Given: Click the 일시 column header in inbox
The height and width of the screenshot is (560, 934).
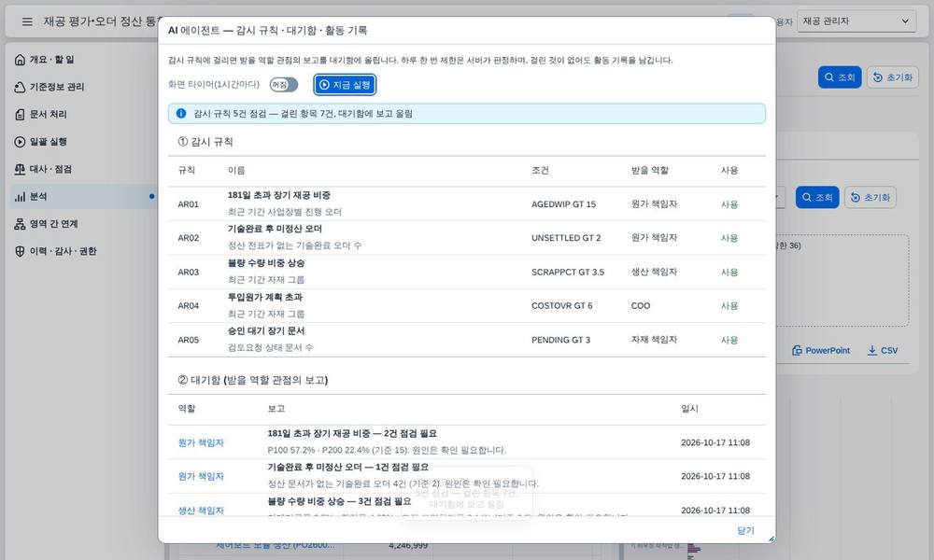Looking at the screenshot, I should coord(690,409).
